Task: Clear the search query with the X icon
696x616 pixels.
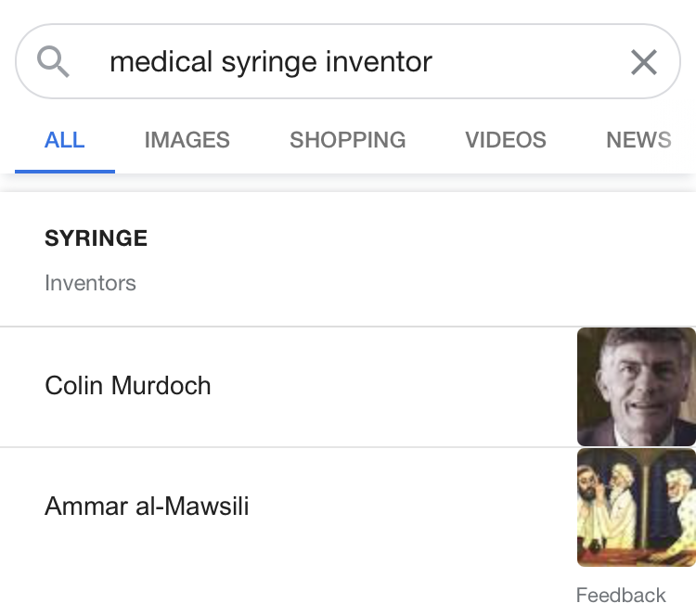Action: 644,62
